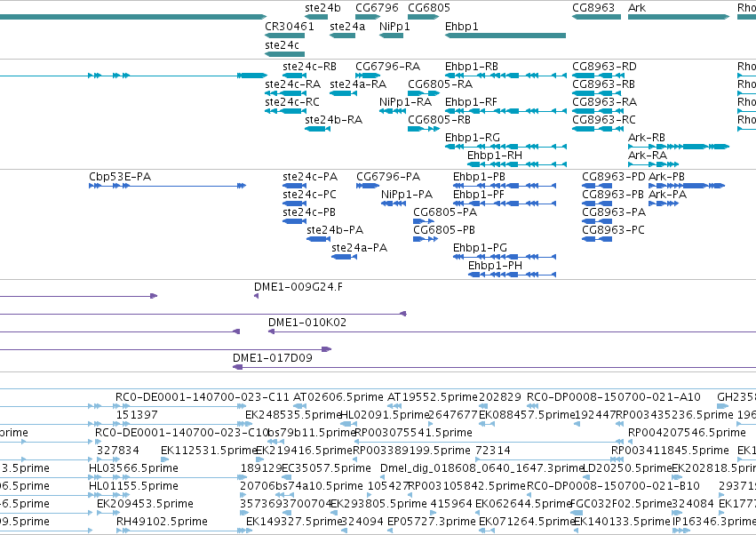The image size is (756, 535).
Task: Click transcript NiPp1-RA label
Action: click(405, 102)
